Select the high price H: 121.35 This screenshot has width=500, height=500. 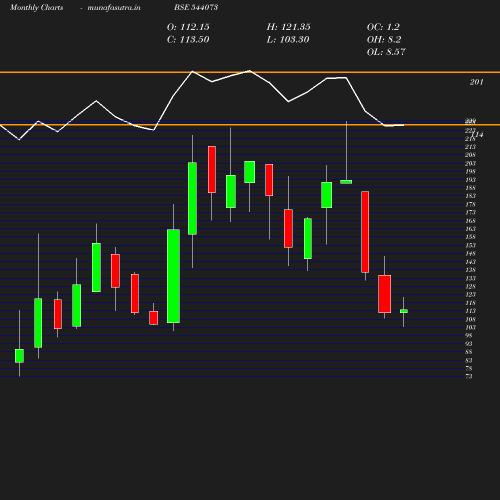[289, 27]
